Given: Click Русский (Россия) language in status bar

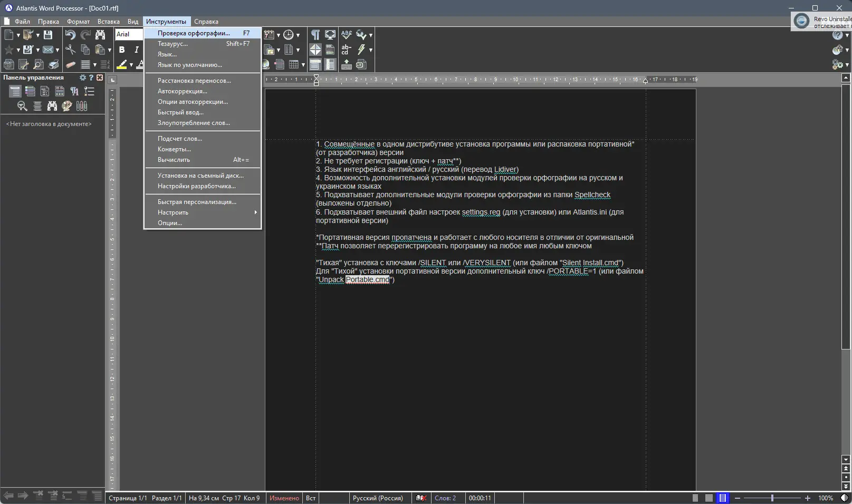Looking at the screenshot, I should pyautogui.click(x=378, y=498).
